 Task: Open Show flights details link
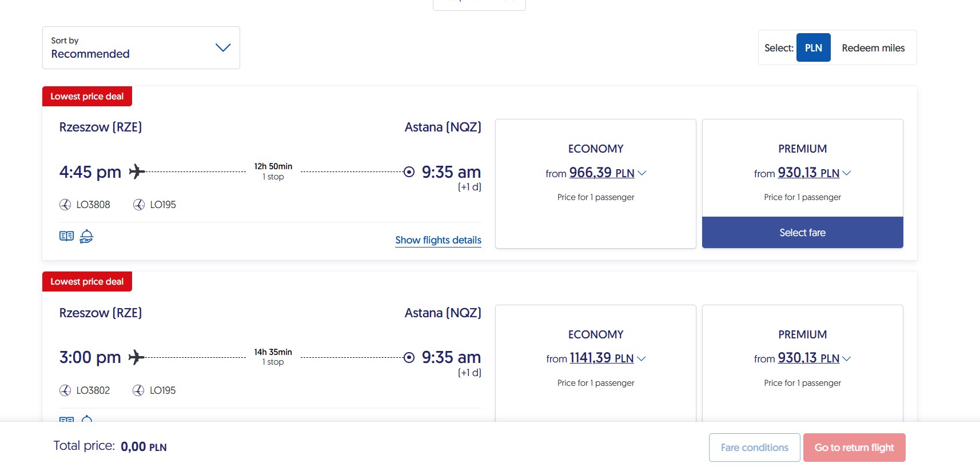(x=438, y=240)
